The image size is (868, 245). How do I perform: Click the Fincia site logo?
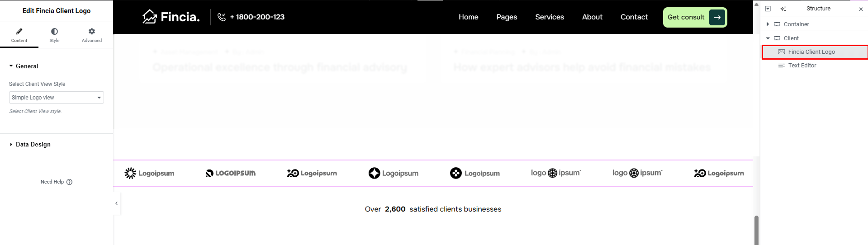click(171, 17)
